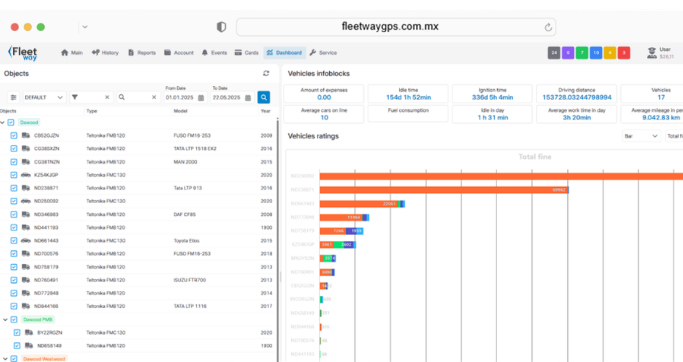Select the Dashboard tab
Viewport: 683px width, 362px height.
pos(284,53)
